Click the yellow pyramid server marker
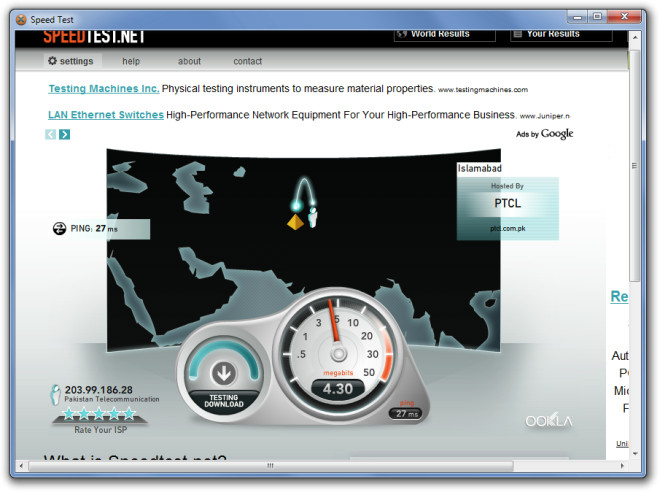This screenshot has height=492, width=660. pos(295,222)
